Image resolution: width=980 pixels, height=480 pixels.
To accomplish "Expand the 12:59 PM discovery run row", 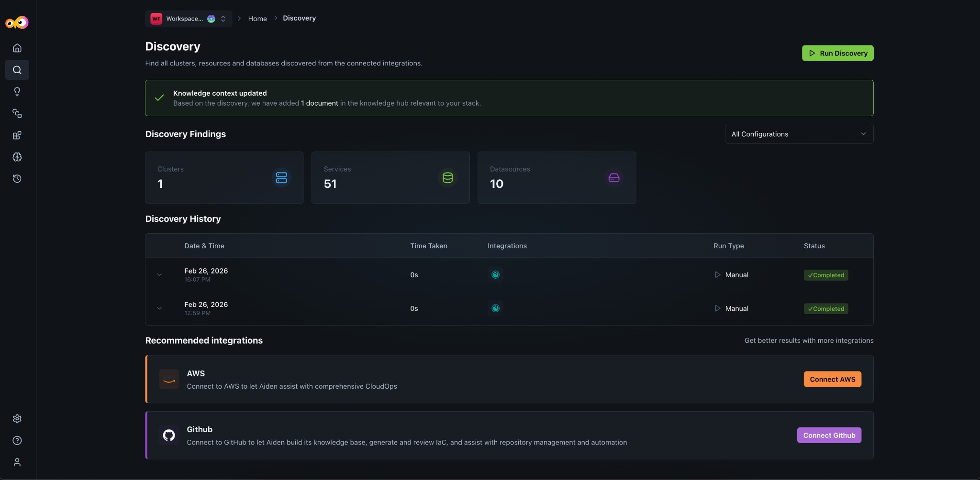I will pos(159,308).
